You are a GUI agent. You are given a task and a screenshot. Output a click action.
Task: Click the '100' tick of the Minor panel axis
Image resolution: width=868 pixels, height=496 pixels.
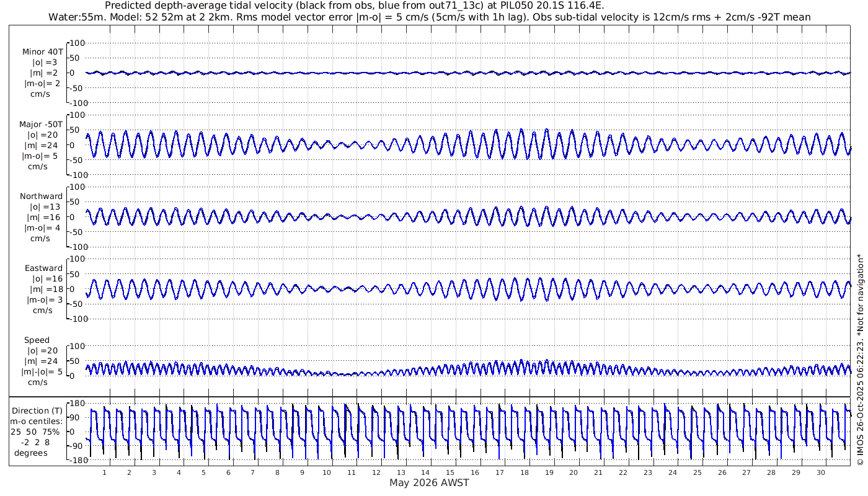[76, 43]
